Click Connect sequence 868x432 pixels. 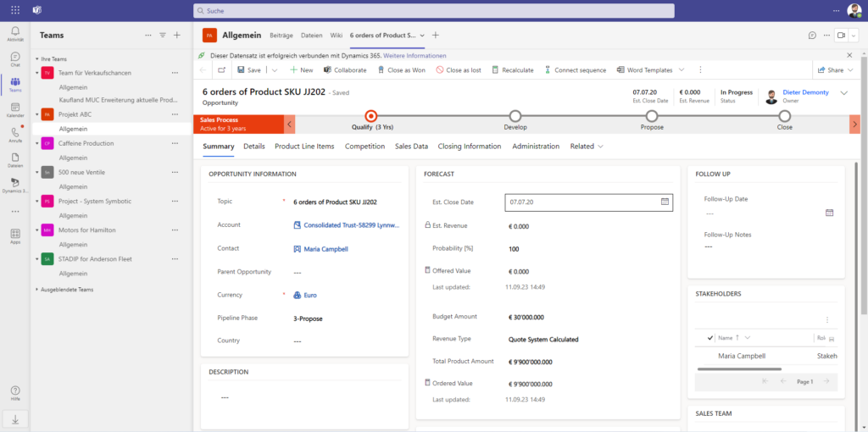[576, 70]
